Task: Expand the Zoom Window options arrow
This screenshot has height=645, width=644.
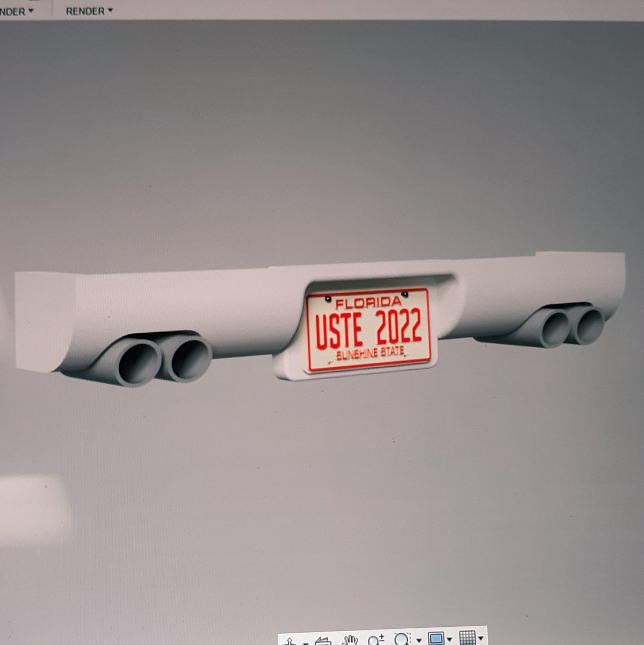Action: tap(419, 640)
